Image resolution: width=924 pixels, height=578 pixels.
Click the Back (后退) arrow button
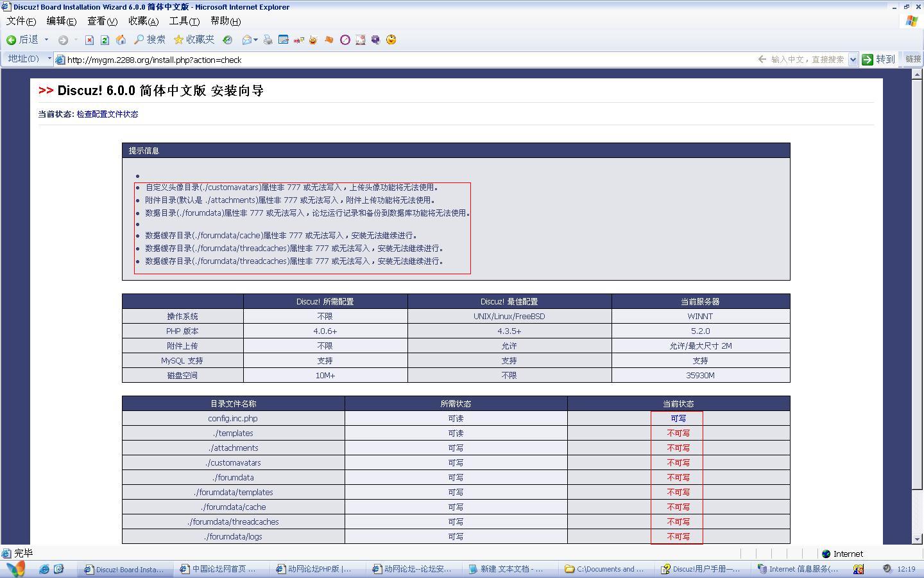[x=22, y=40]
